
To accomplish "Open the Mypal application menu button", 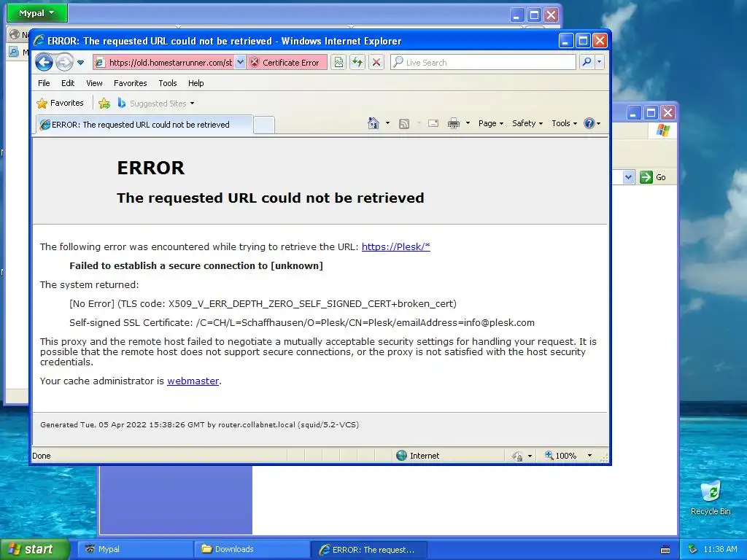I will click(x=36, y=13).
